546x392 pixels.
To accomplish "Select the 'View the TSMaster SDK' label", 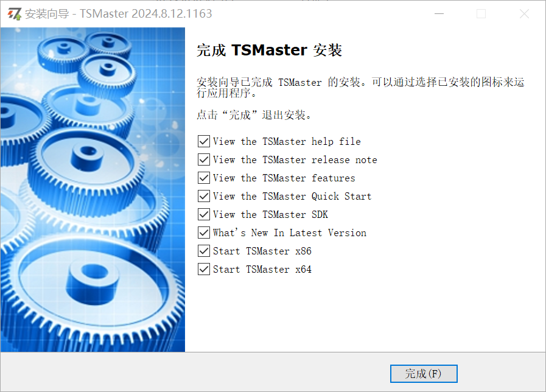I will 270,214.
